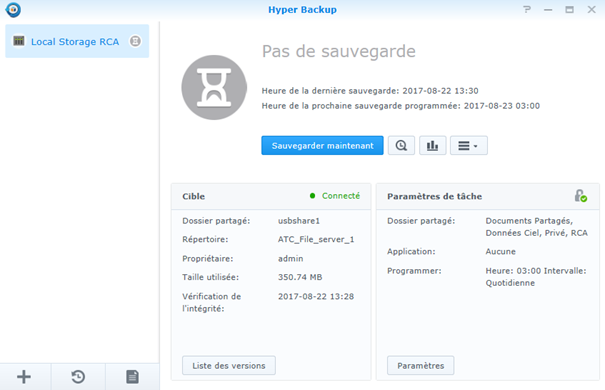Open Liste des versions
The height and width of the screenshot is (390, 605).
229,365
